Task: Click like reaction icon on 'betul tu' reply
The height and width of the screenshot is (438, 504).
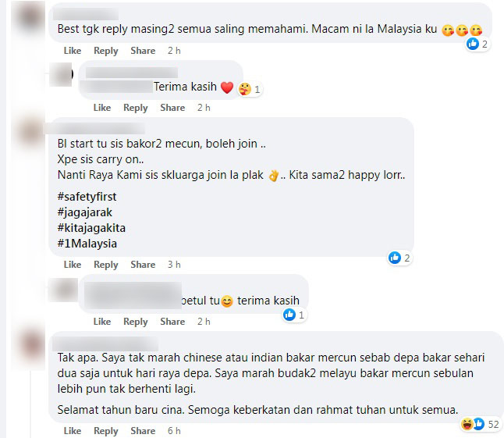Action: (289, 315)
